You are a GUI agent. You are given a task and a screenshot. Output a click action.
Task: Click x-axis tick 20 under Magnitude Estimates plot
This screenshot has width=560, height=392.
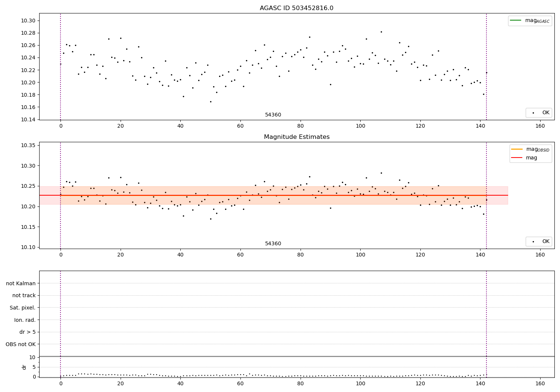click(x=120, y=255)
